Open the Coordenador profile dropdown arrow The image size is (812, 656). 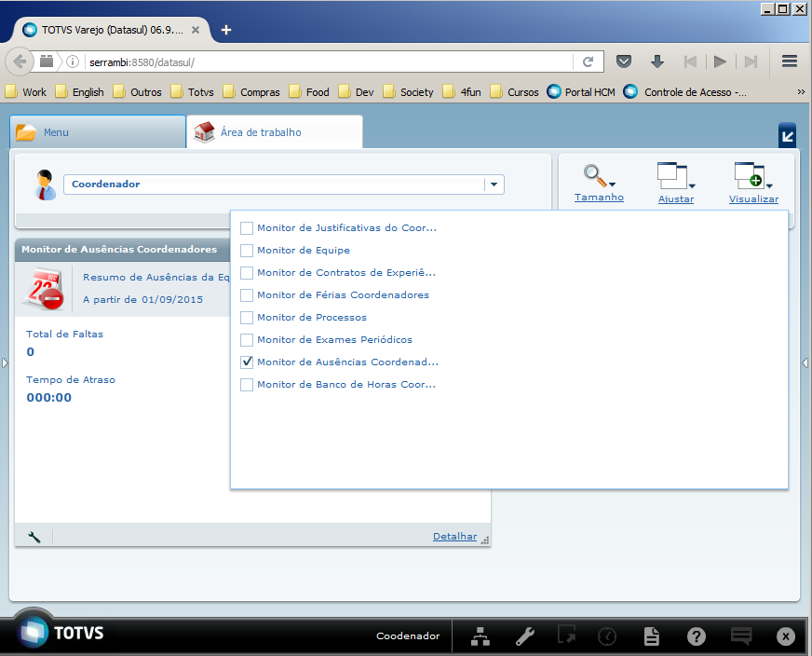pos(494,184)
